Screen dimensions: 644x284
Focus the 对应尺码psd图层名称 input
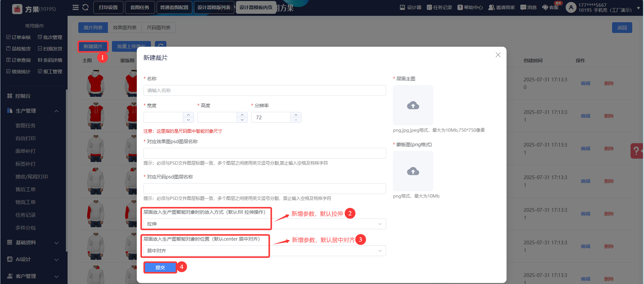point(265,189)
